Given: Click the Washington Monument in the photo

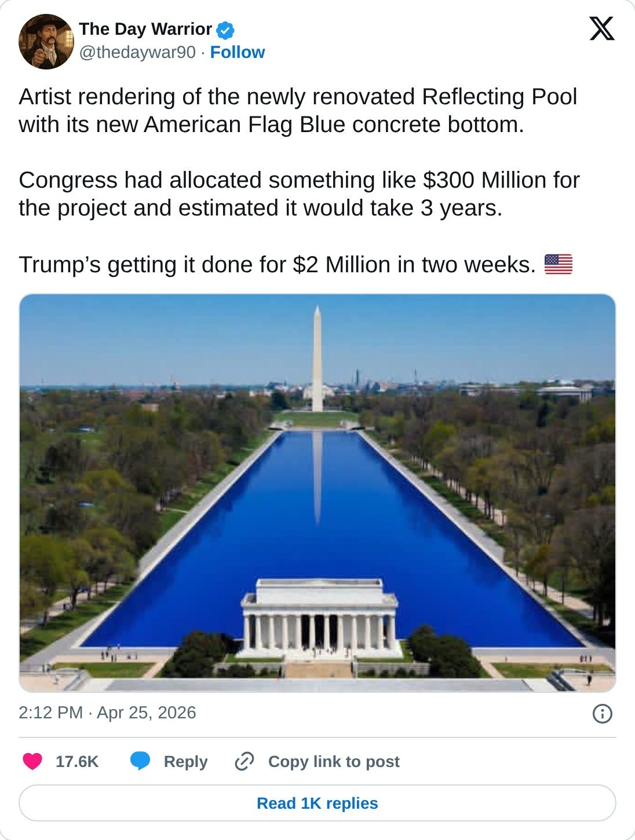Looking at the screenshot, I should [x=317, y=359].
